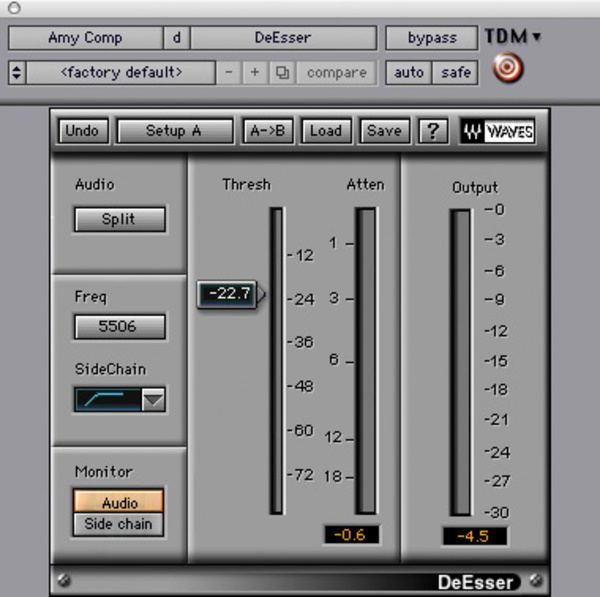Toggle the Split audio mode button
This screenshot has width=600, height=597.
(120, 219)
